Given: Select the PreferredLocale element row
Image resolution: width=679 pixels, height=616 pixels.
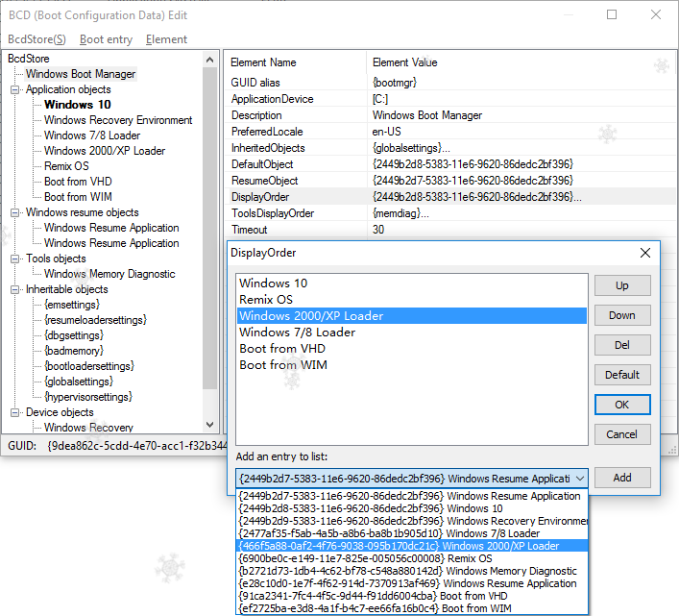Looking at the screenshot, I should tap(450, 132).
